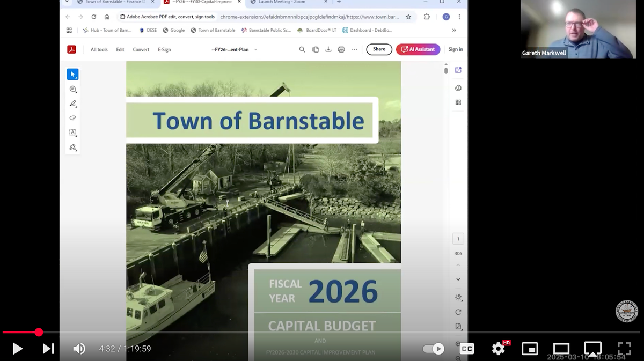Click the Acrobat download icon

[328, 49]
